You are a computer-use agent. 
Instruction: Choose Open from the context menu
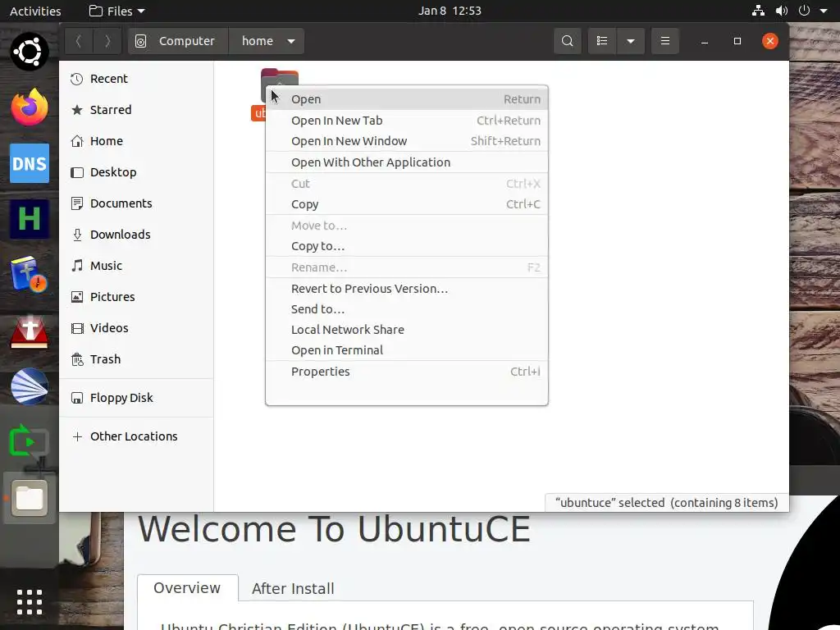(407, 99)
